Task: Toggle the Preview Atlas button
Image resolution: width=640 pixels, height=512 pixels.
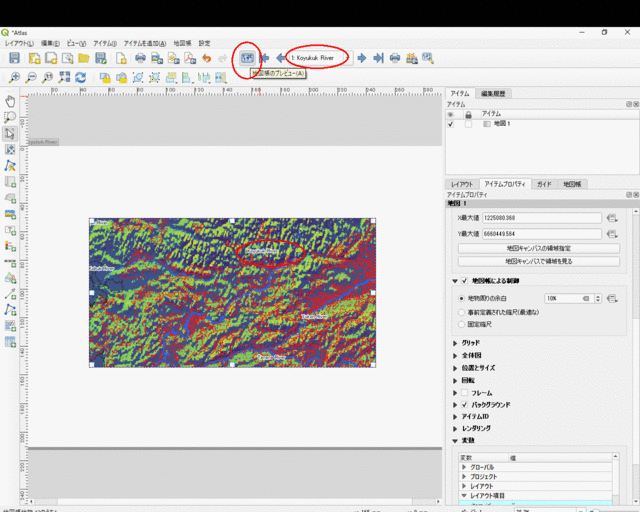Action: point(247,58)
